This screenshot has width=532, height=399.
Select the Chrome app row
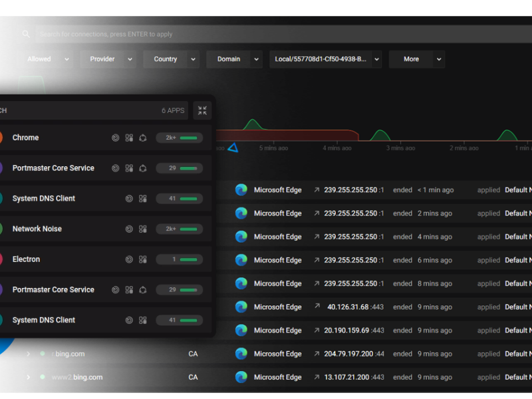[x=105, y=138]
